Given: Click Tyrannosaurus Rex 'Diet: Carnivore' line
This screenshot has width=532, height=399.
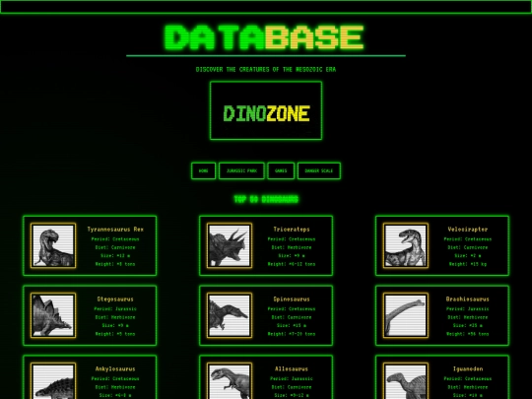Looking at the screenshot, I should tap(115, 247).
